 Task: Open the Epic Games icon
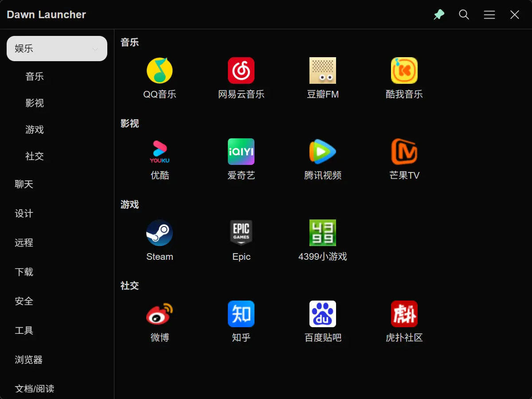(241, 233)
